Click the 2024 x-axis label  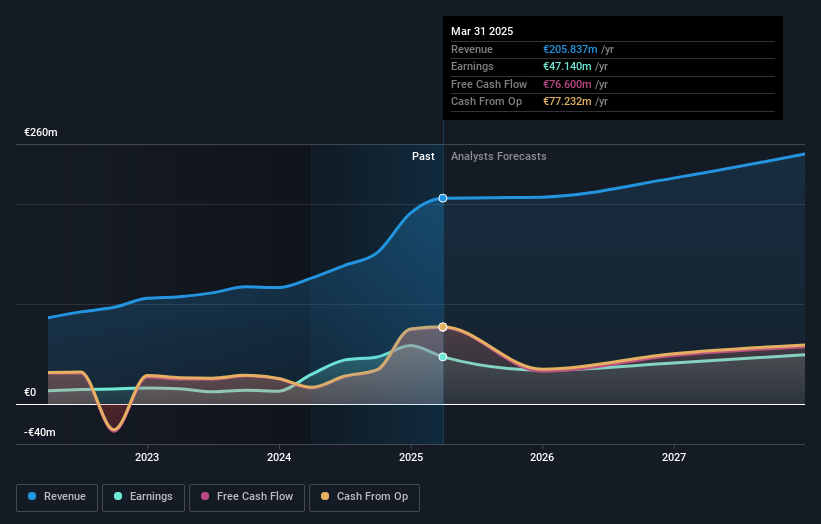pyautogui.click(x=279, y=458)
